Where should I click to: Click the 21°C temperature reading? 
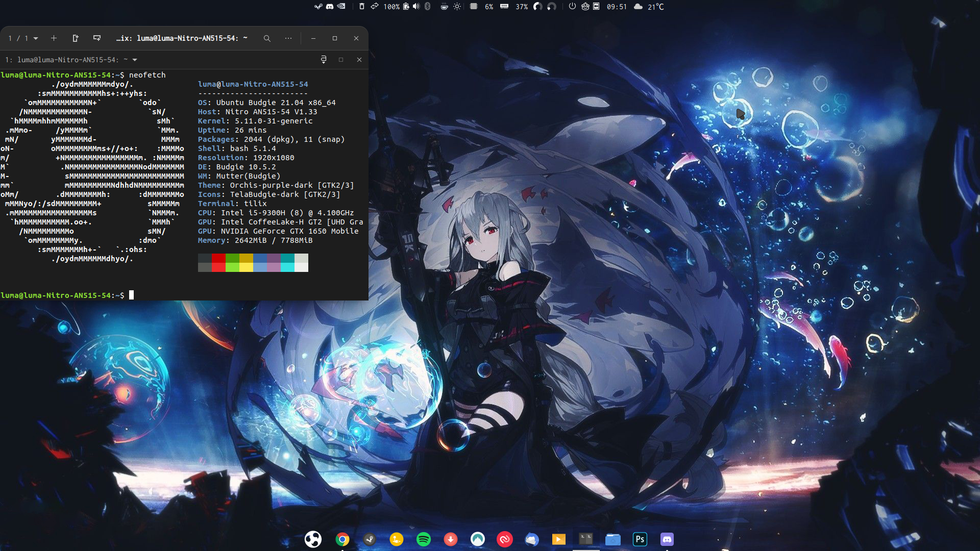pos(656,7)
